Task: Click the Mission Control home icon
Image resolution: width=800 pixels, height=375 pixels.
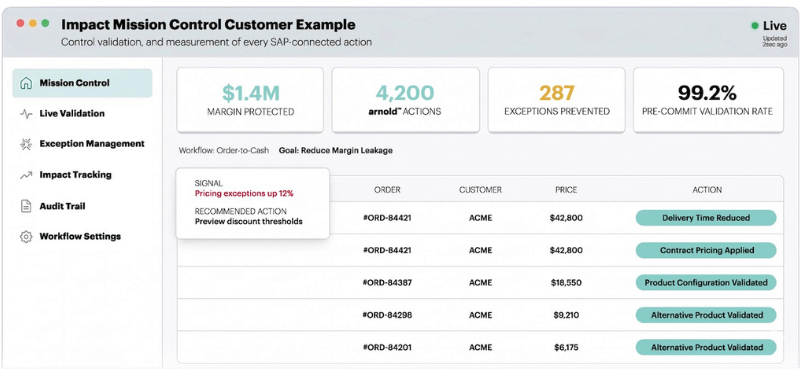Action: (x=26, y=83)
